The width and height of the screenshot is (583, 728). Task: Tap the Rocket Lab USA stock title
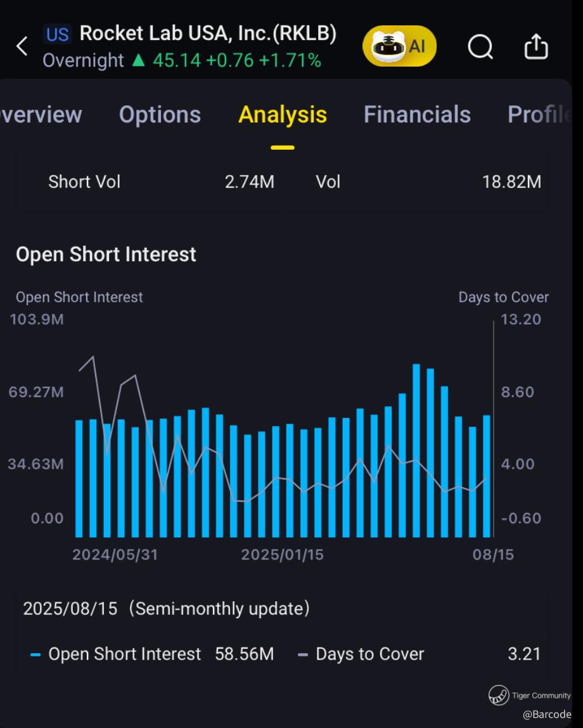coord(208,34)
